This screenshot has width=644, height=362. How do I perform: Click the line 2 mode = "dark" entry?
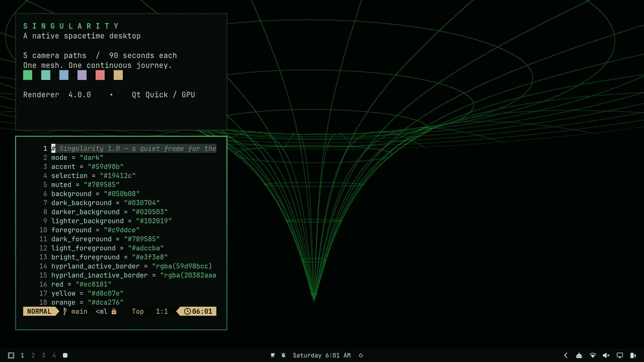(77, 158)
